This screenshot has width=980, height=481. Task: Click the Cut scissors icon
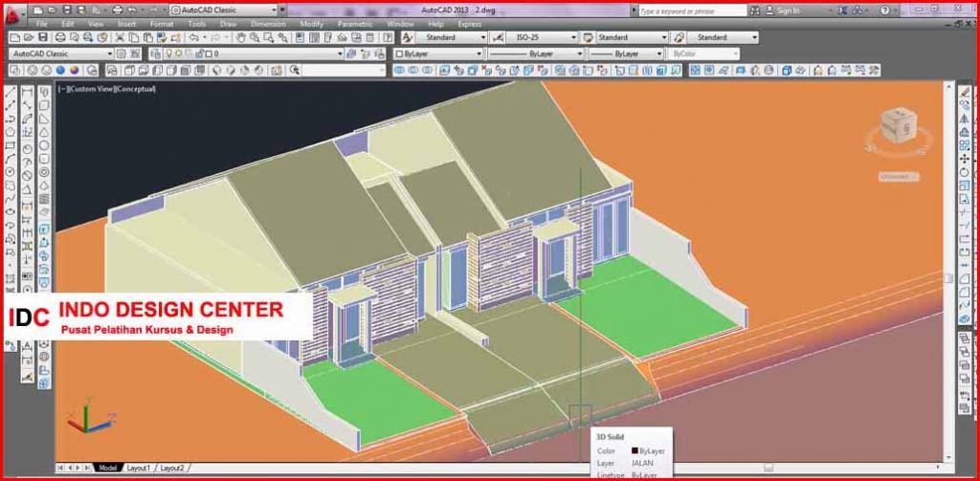120,37
